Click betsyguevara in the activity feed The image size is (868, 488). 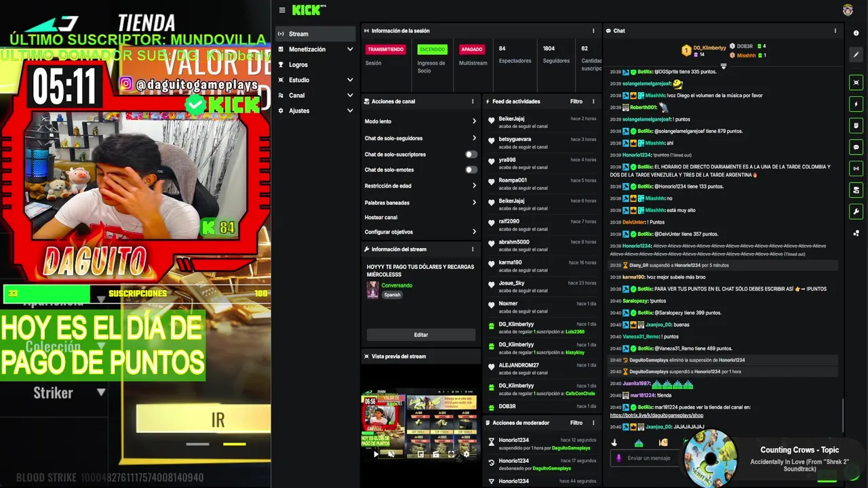point(515,140)
